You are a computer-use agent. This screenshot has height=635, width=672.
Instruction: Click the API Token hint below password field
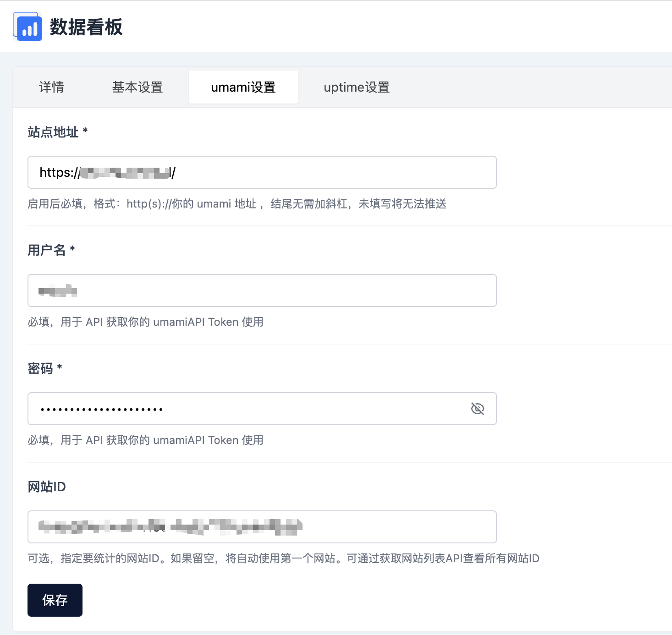[145, 440]
